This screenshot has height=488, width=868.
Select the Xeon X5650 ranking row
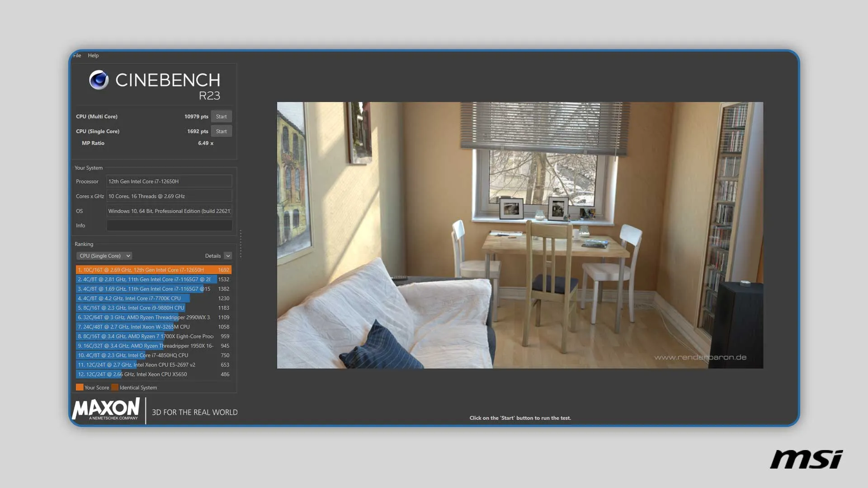click(154, 374)
